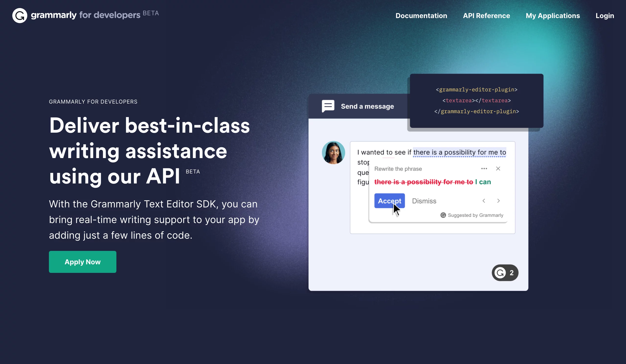
Task: Click the Suggested by Grammarly icon
Action: pyautogui.click(x=443, y=215)
